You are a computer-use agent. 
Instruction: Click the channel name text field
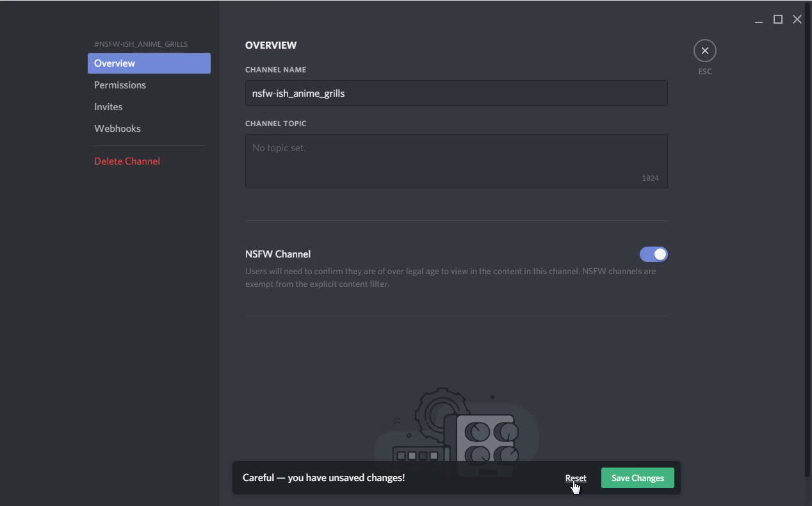(x=456, y=93)
